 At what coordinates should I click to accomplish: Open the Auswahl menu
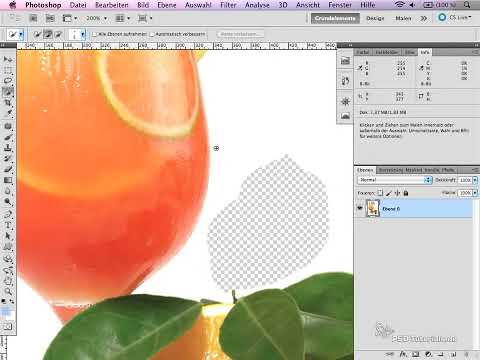point(198,5)
